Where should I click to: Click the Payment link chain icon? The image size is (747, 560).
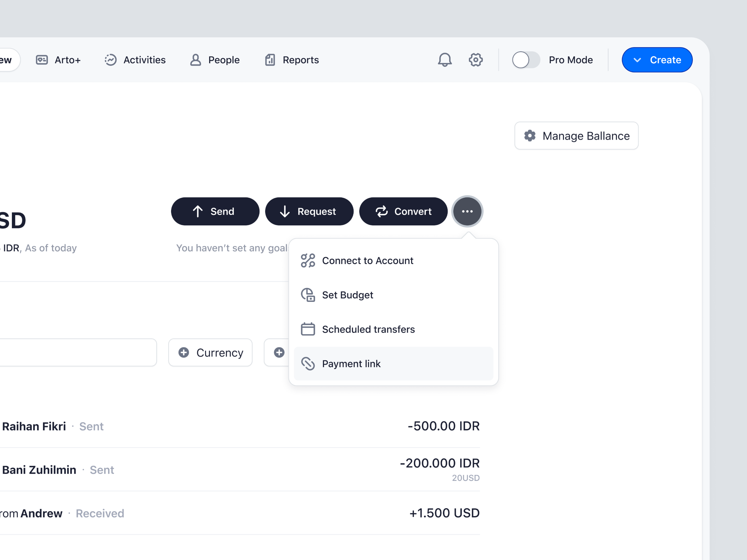[x=308, y=364]
